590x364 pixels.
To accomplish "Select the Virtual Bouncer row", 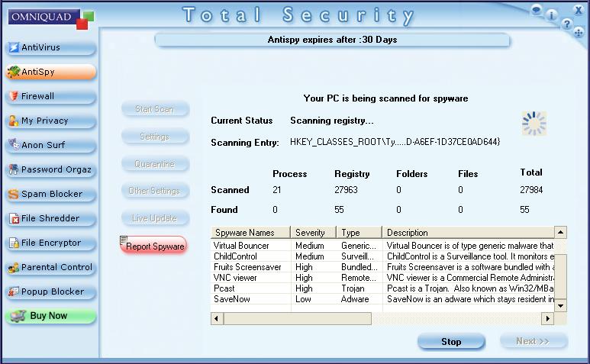I will [x=382, y=246].
